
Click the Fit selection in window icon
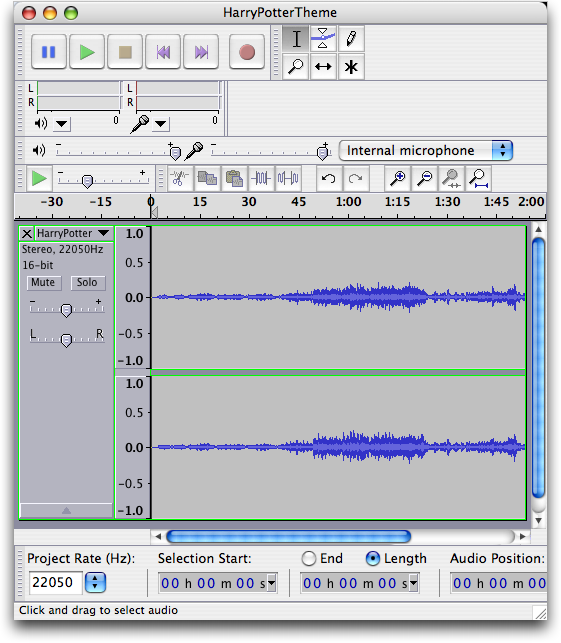452,178
